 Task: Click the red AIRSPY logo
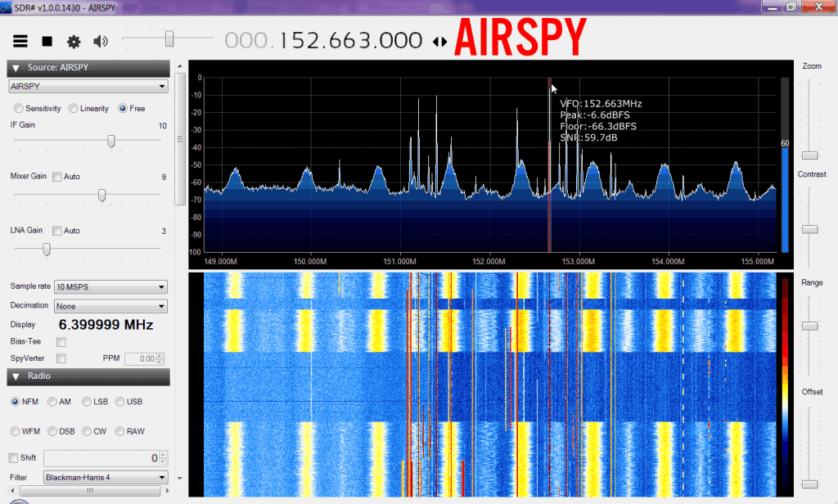(x=520, y=38)
